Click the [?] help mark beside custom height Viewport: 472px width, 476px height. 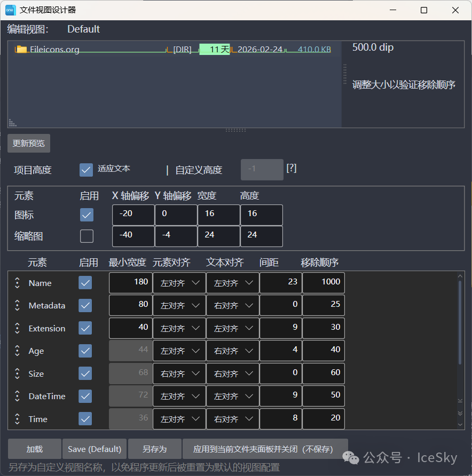pyautogui.click(x=291, y=168)
